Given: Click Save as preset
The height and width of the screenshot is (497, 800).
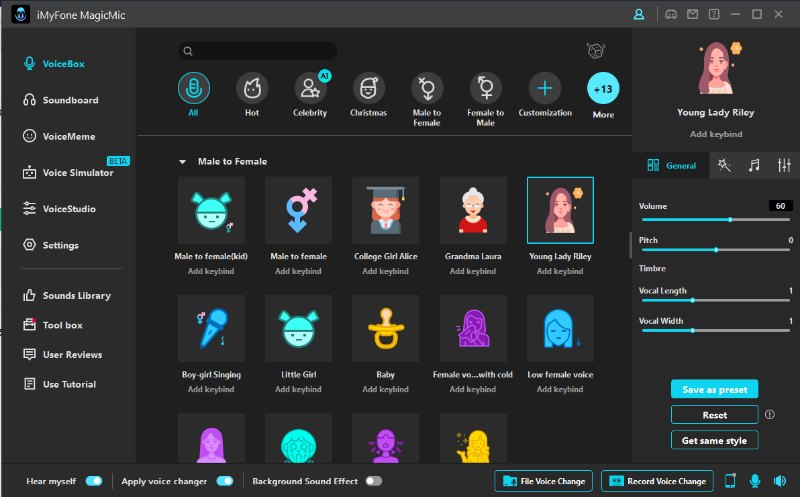Looking at the screenshot, I should [x=714, y=389].
